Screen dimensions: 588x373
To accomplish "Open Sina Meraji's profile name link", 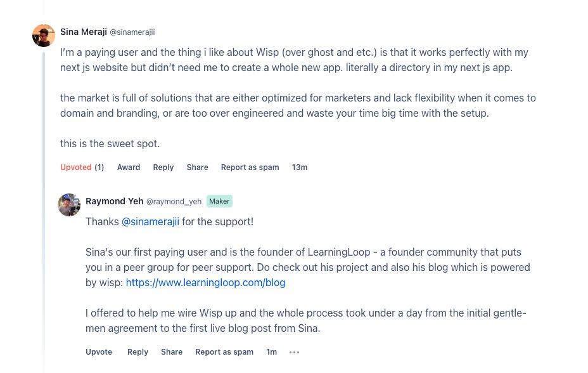I will [x=83, y=32].
